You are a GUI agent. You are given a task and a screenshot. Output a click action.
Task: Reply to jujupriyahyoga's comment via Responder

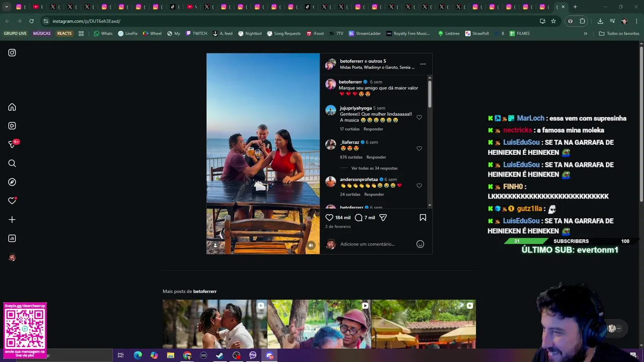[x=373, y=129]
